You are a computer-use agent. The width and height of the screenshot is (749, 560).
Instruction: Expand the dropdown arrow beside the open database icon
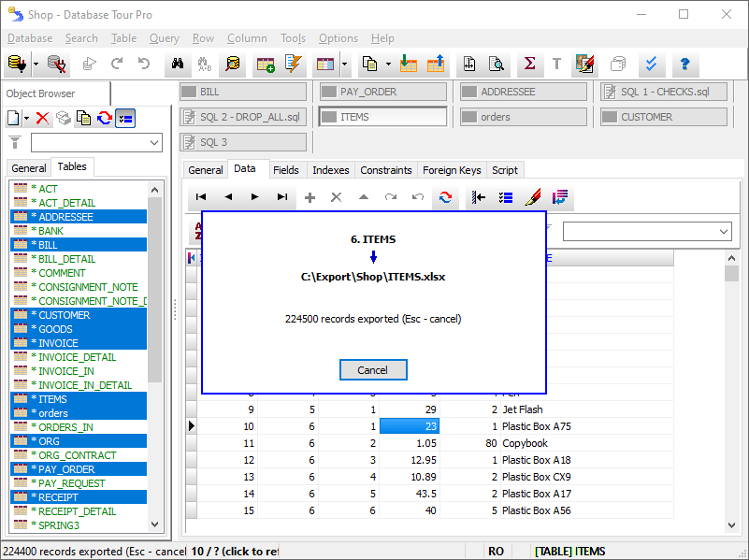pyautogui.click(x=36, y=65)
